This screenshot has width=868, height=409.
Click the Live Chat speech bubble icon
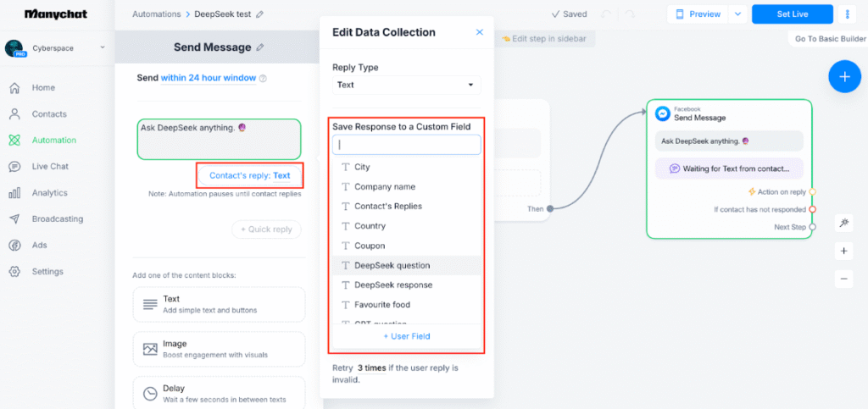point(14,167)
